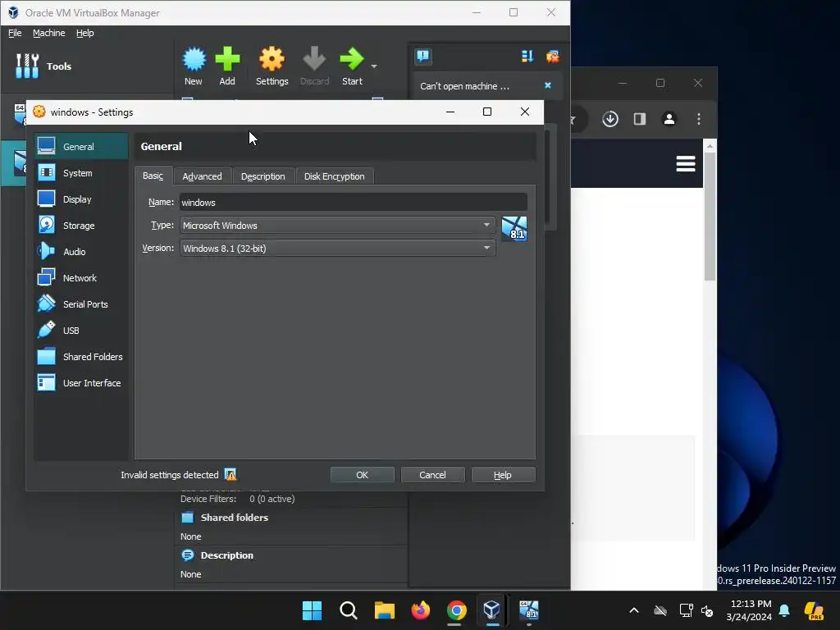Screen dimensions: 840x630
Task: Open Firefox from the taskbar
Action: 421,610
